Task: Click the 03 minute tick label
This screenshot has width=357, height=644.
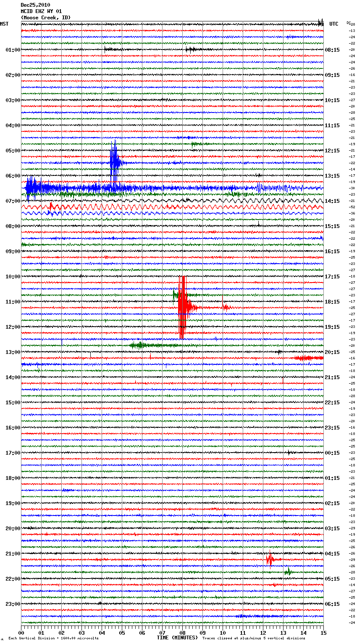Action: 81,633
